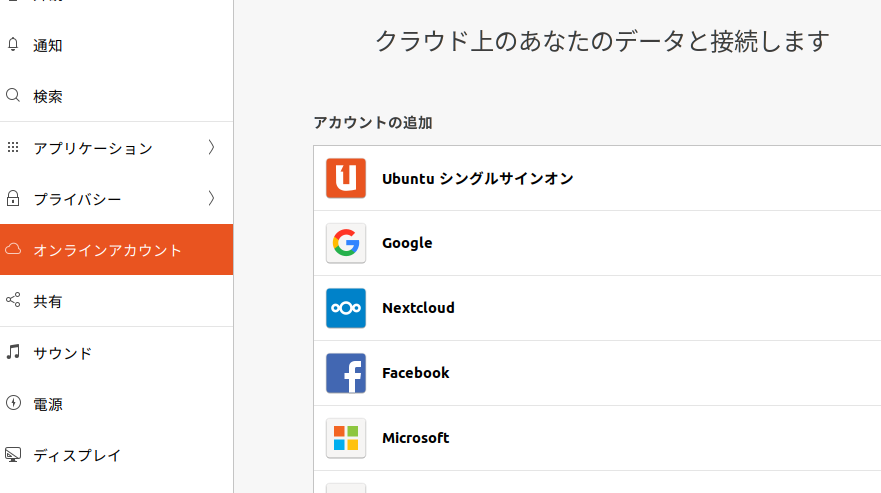Expand the アプリケーション chevron arrow

[x=211, y=147]
